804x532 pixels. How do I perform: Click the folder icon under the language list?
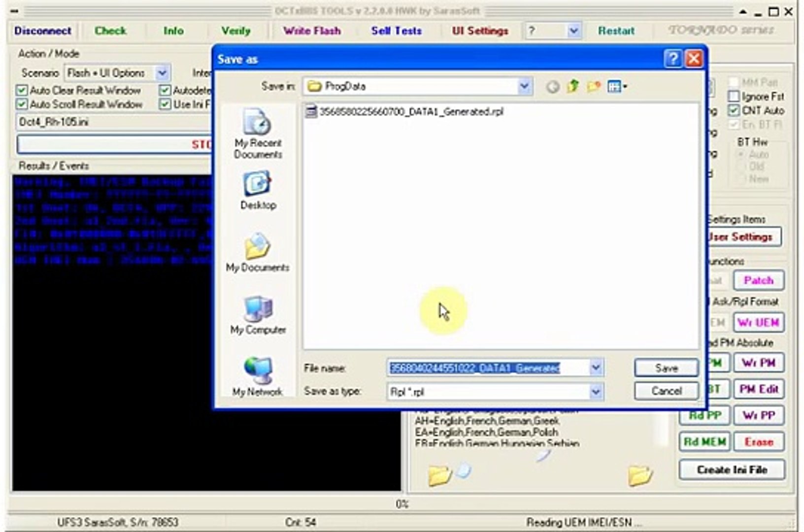[x=439, y=475]
